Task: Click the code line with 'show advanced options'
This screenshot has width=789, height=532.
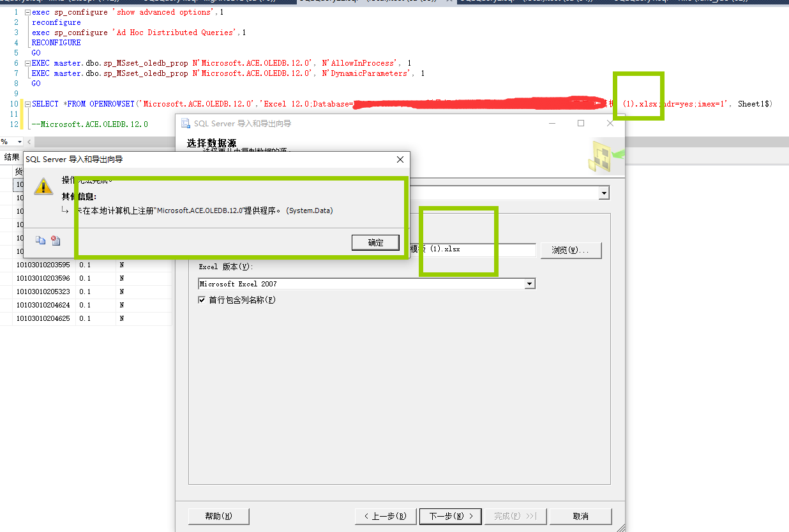Action: [x=128, y=12]
